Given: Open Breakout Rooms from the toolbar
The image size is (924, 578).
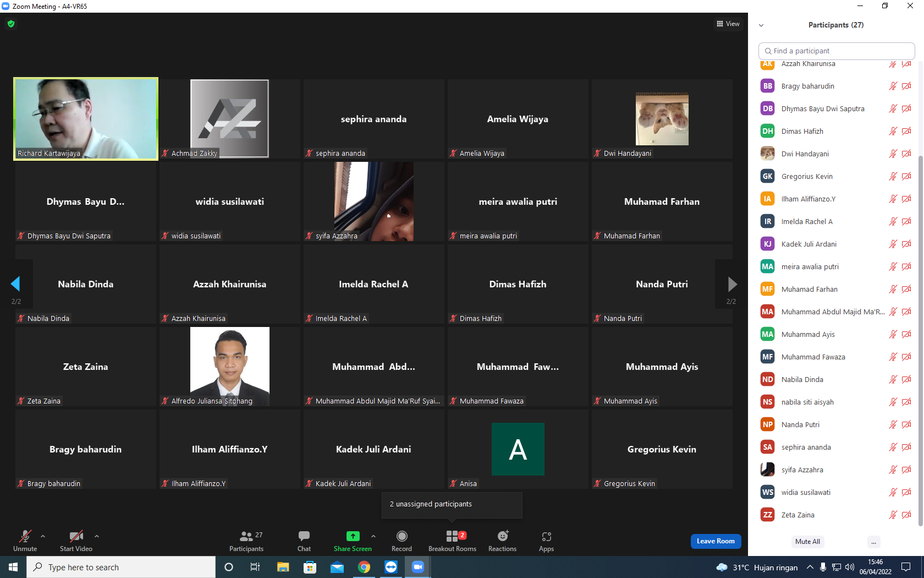Looking at the screenshot, I should coord(453,536).
